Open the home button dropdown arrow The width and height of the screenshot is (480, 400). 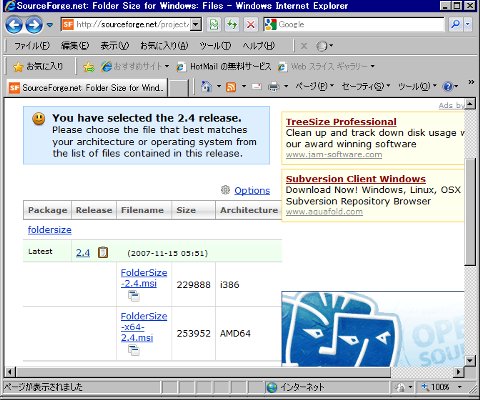coord(219,87)
